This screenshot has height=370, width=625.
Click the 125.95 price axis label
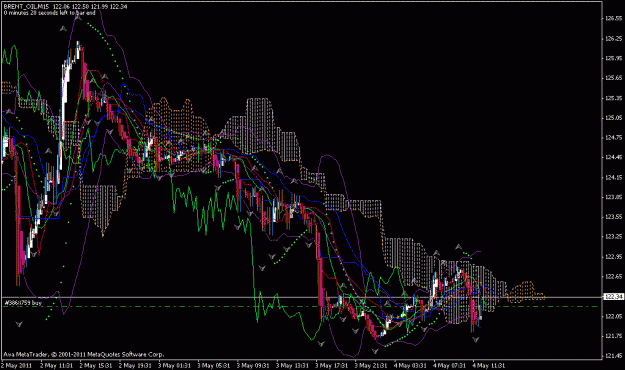tap(614, 58)
